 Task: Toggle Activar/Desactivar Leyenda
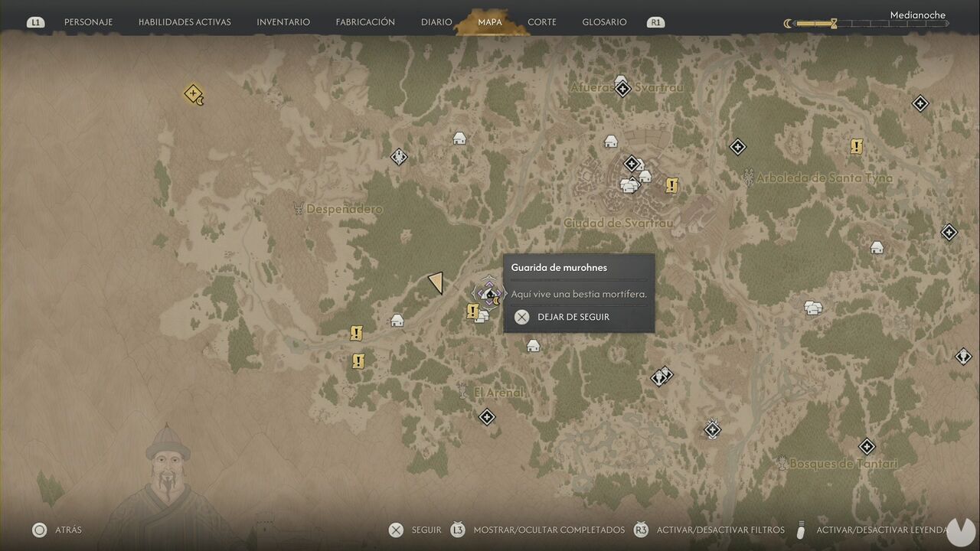click(873, 530)
